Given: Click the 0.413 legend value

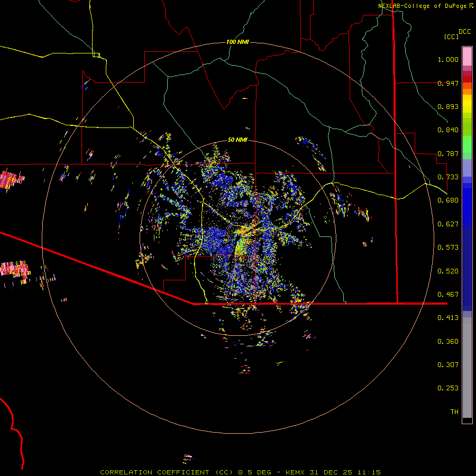Looking at the screenshot, I should click(448, 318).
